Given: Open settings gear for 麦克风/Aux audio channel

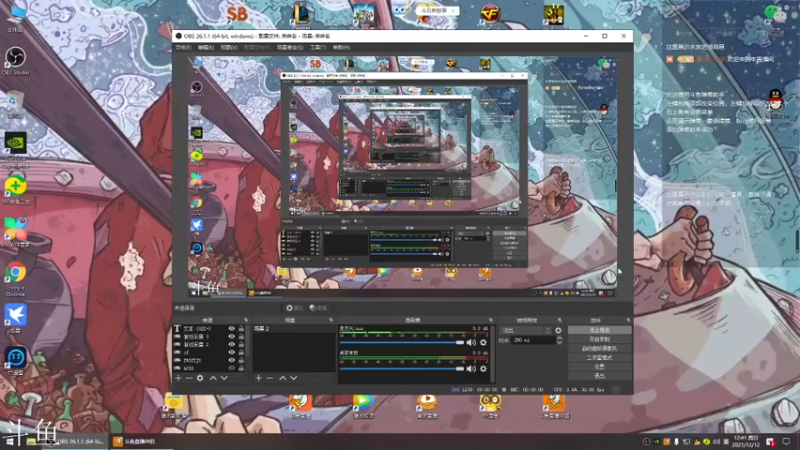Looking at the screenshot, I should [483, 342].
